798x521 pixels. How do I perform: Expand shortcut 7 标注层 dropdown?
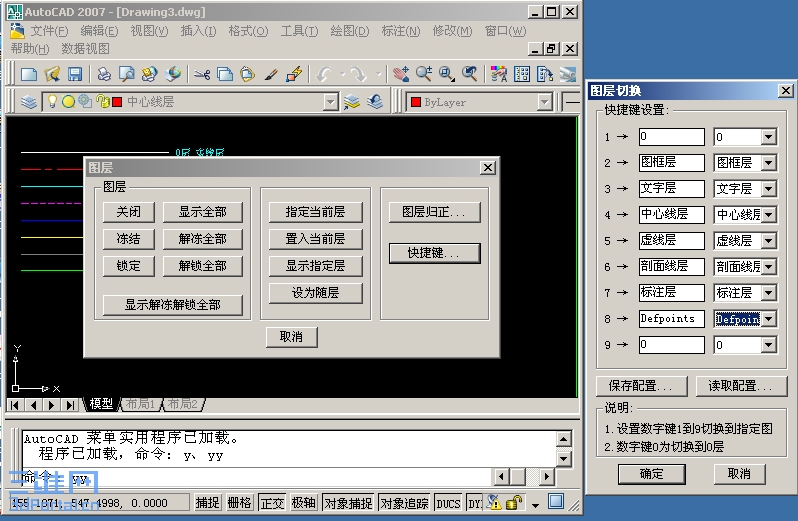pyautogui.click(x=768, y=293)
